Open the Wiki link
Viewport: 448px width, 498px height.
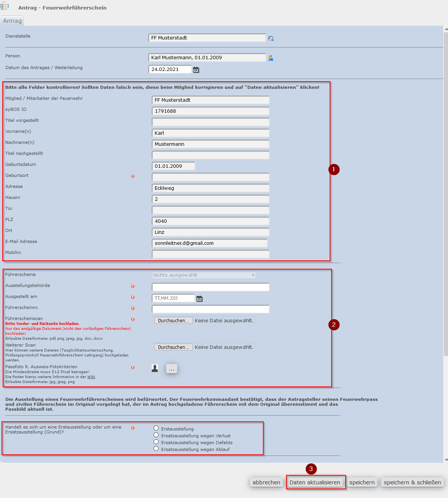[x=91, y=377]
